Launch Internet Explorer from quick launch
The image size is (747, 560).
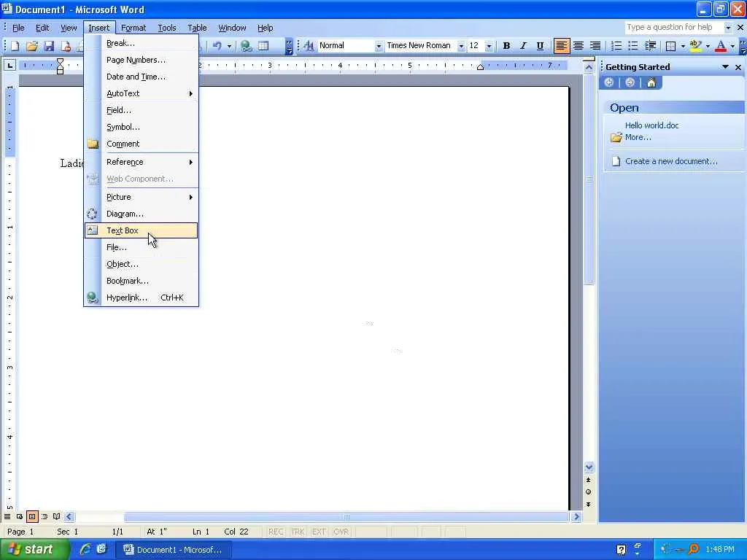click(85, 549)
